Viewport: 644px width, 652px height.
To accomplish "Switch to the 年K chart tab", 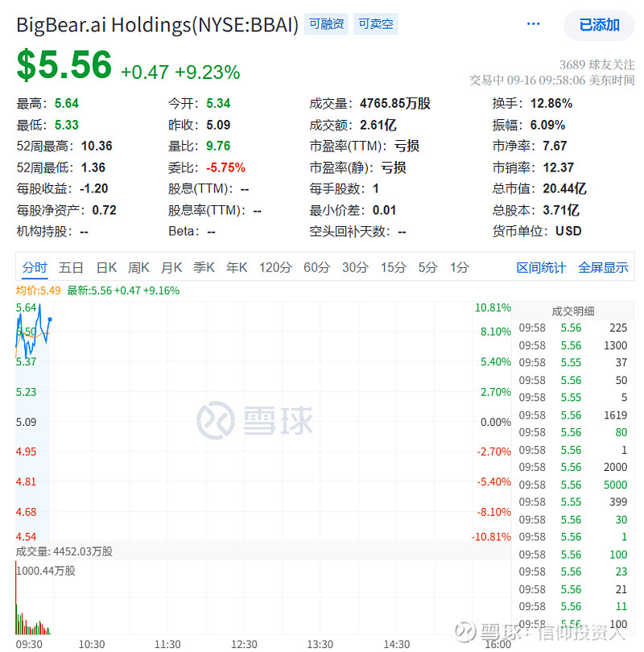I will click(x=237, y=267).
